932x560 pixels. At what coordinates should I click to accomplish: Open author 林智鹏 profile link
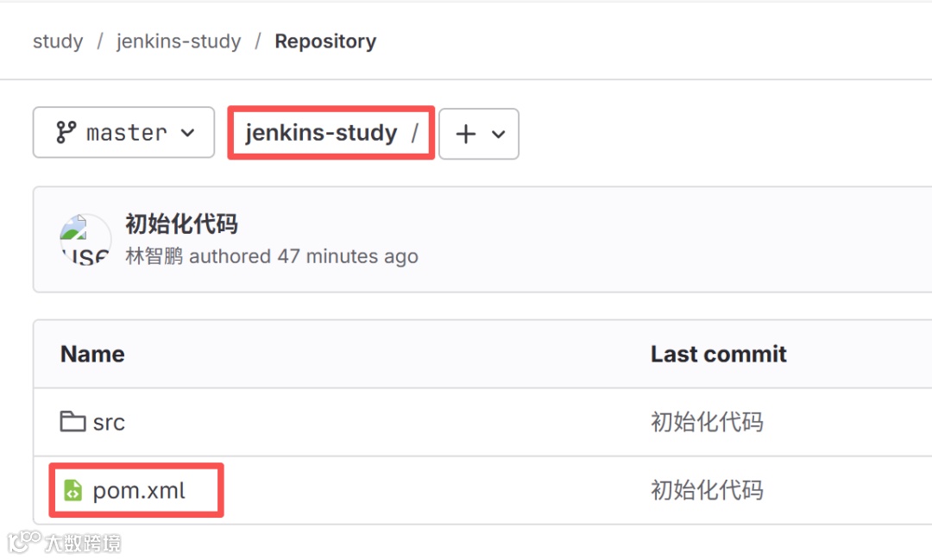coord(154,256)
